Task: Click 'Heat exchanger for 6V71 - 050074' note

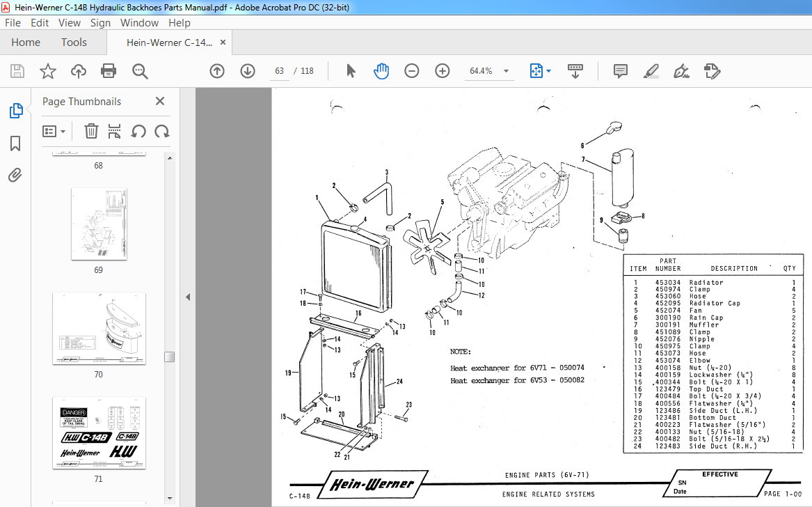Action: point(517,368)
